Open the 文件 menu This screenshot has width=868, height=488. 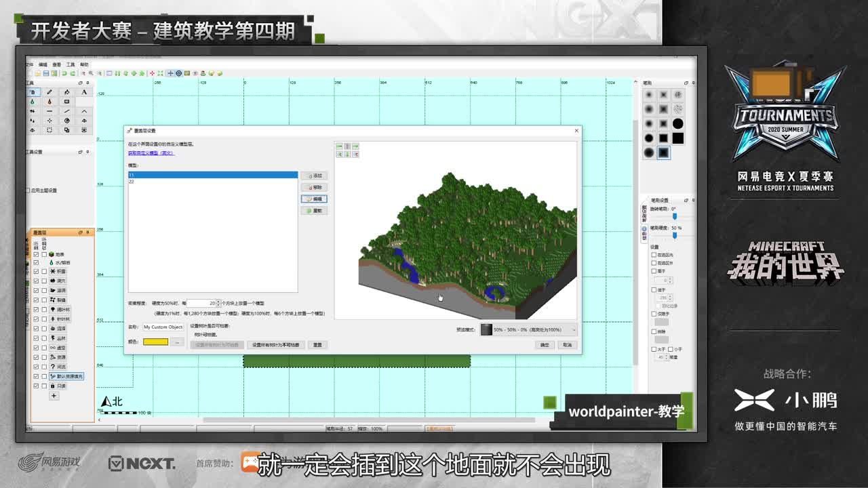pyautogui.click(x=29, y=64)
